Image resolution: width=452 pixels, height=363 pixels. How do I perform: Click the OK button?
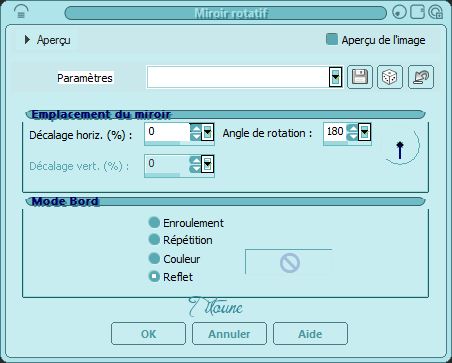pyautogui.click(x=148, y=334)
